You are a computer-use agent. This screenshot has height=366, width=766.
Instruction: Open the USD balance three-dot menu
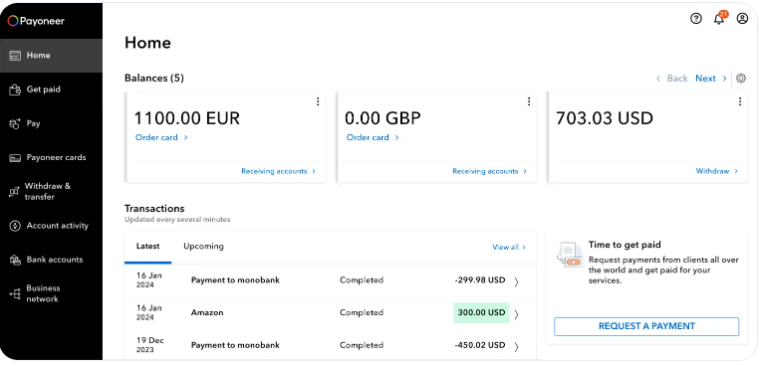click(x=740, y=101)
